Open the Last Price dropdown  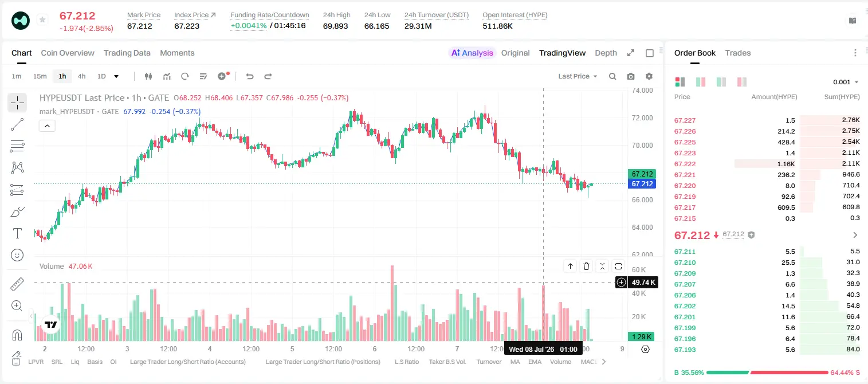(578, 76)
